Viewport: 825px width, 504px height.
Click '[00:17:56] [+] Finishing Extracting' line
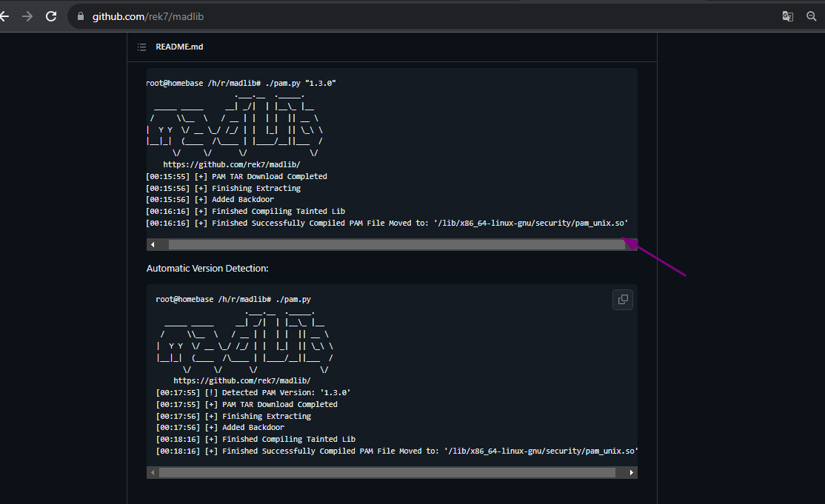pyautogui.click(x=233, y=416)
